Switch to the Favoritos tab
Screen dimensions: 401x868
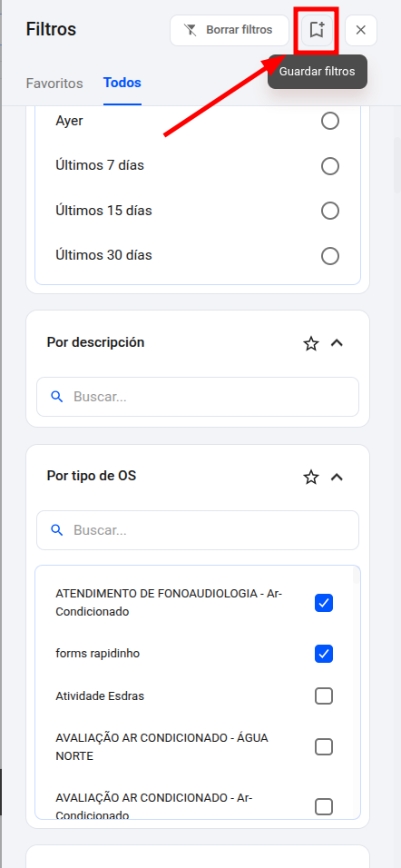[x=54, y=84]
